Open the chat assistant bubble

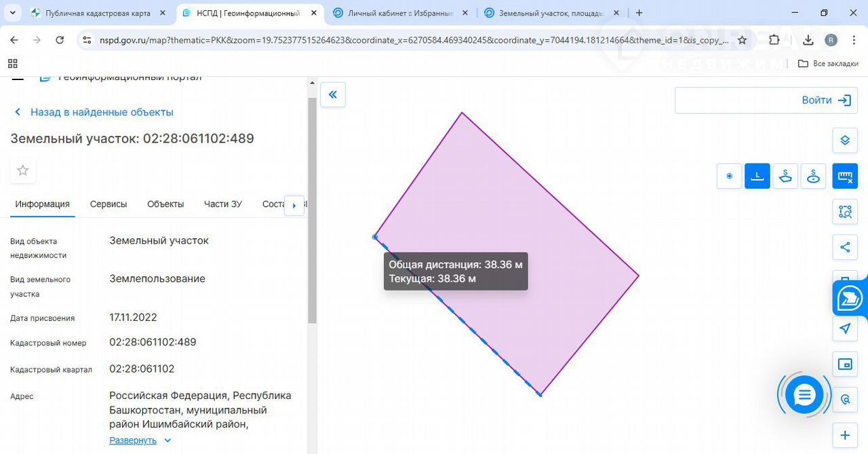pos(804,395)
